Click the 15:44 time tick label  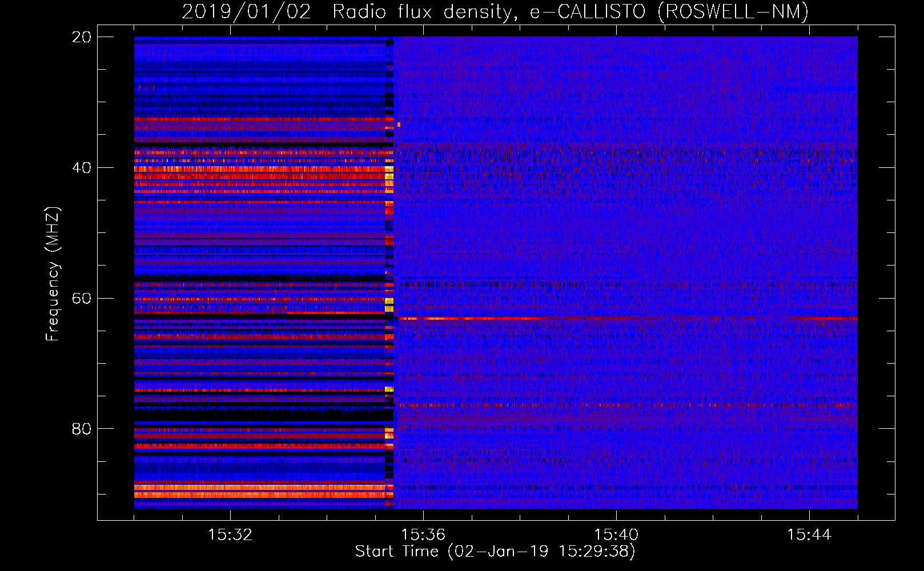(x=809, y=535)
